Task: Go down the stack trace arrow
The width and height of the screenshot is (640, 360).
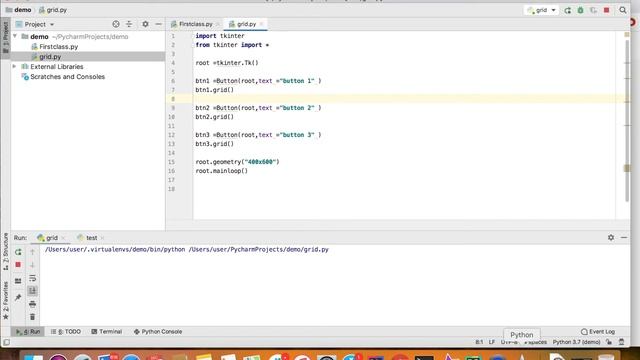Action: coord(33,265)
